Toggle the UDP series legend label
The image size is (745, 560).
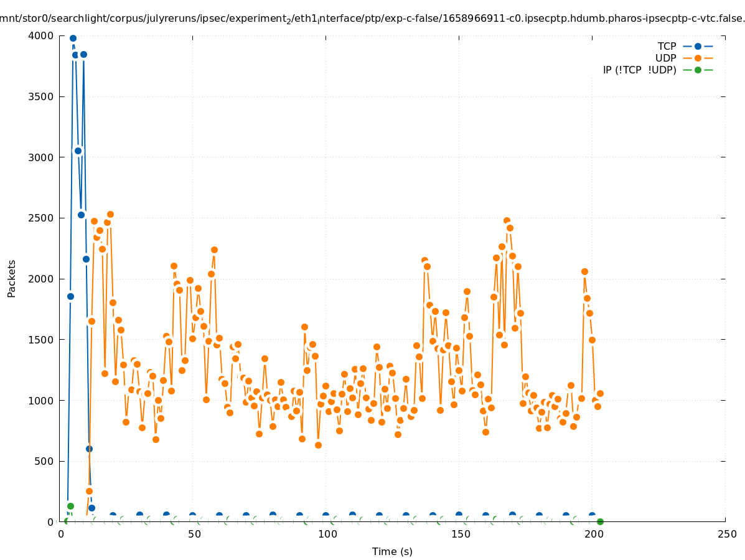pyautogui.click(x=665, y=58)
